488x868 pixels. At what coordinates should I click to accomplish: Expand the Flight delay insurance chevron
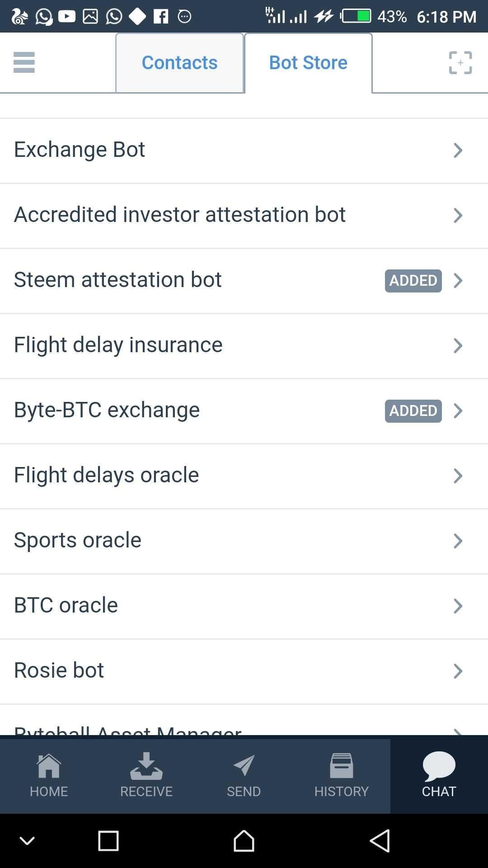click(458, 346)
